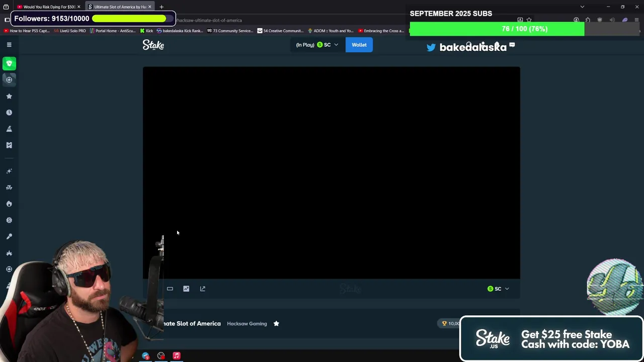
Task: Favourite Ultimate Slot of America star
Action: point(276,323)
